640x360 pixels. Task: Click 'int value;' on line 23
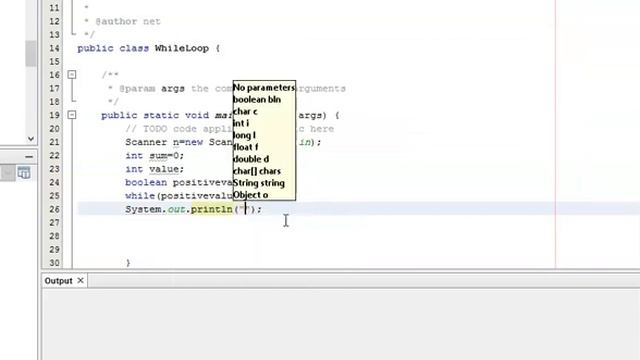coord(155,169)
